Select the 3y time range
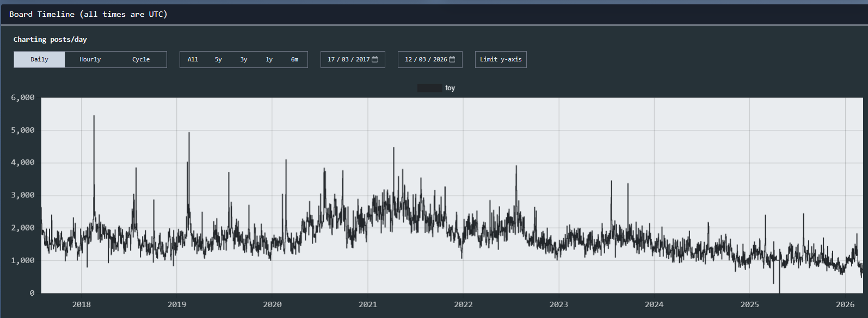The height and width of the screenshot is (318, 868). 244,59
